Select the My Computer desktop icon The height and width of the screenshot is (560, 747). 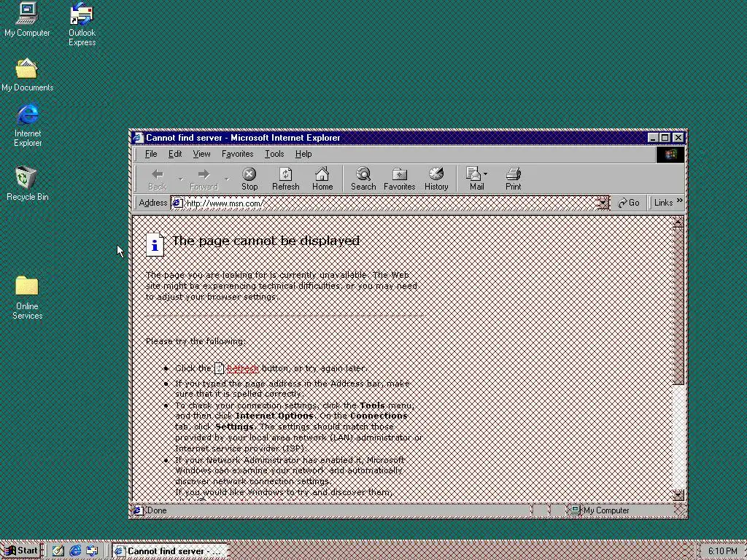coord(27,19)
